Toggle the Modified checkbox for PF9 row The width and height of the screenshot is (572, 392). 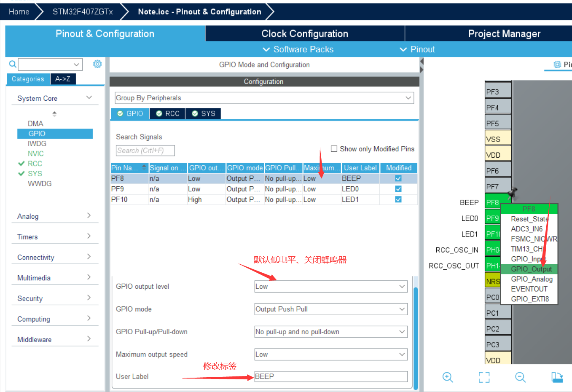click(x=398, y=189)
